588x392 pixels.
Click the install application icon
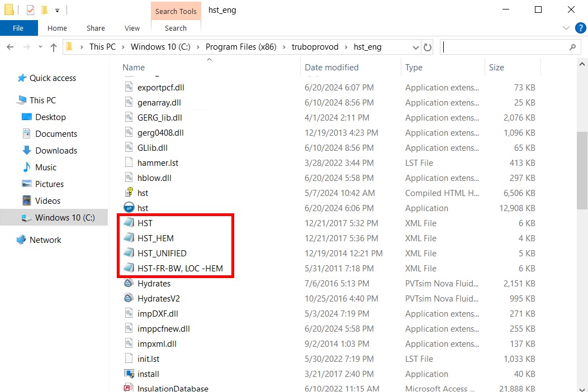[x=129, y=374]
